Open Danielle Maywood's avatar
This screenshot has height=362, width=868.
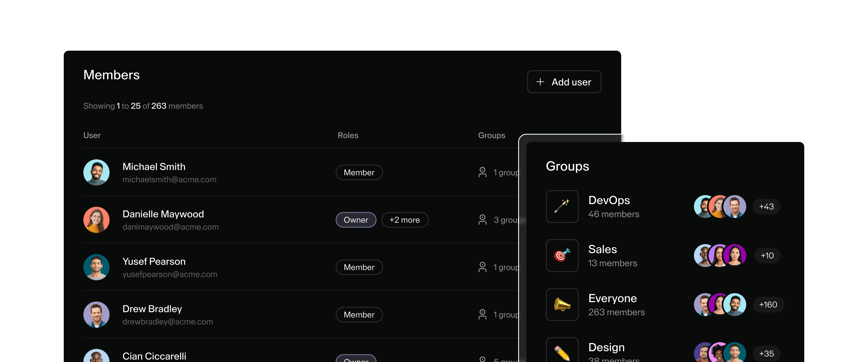pyautogui.click(x=96, y=220)
